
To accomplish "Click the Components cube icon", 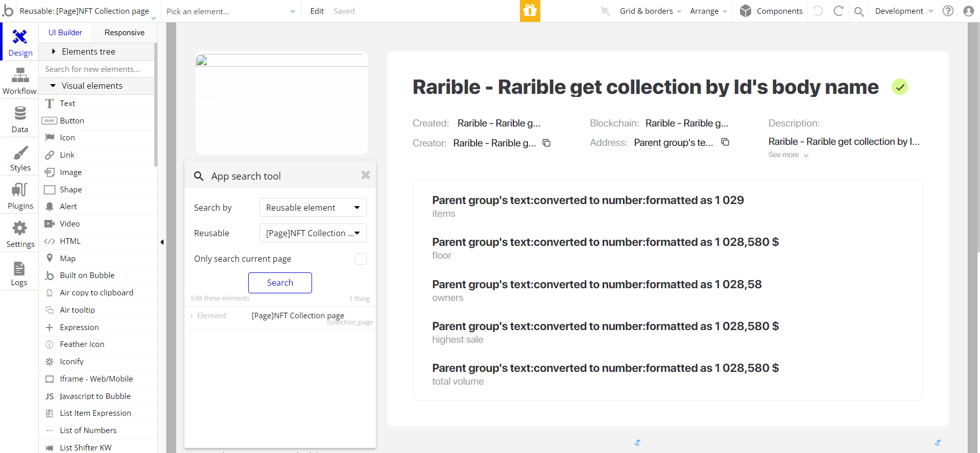I will 746,11.
